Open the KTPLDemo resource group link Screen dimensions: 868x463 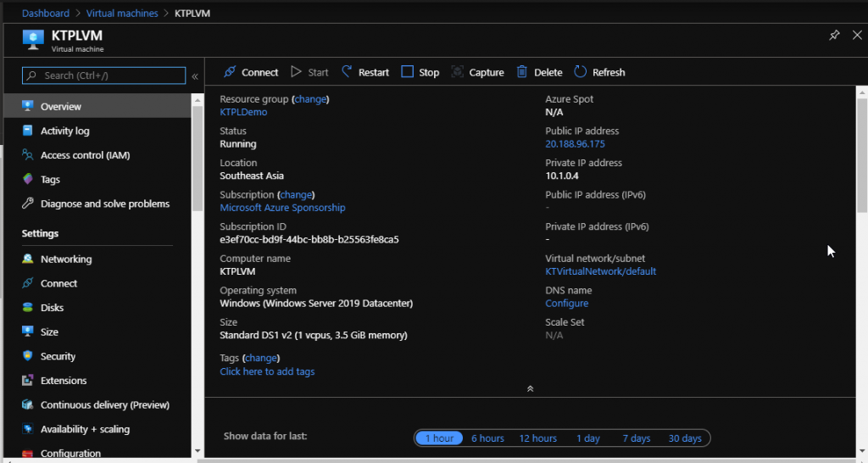click(243, 112)
